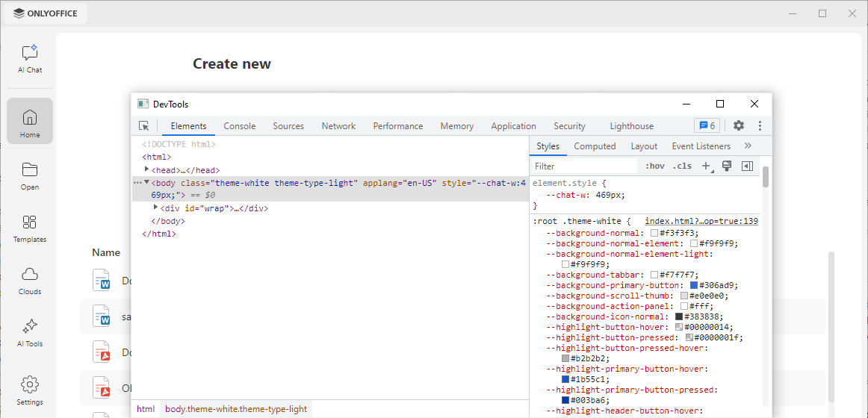The height and width of the screenshot is (418, 868).
Task: Select the <!DOCTYPE html> line
Action: 179,144
